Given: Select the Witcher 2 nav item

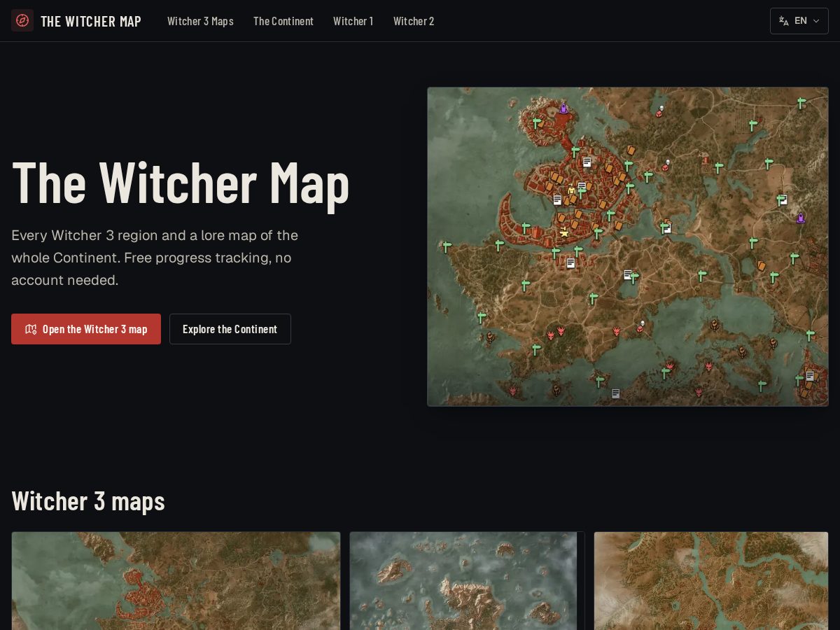Looking at the screenshot, I should (414, 21).
